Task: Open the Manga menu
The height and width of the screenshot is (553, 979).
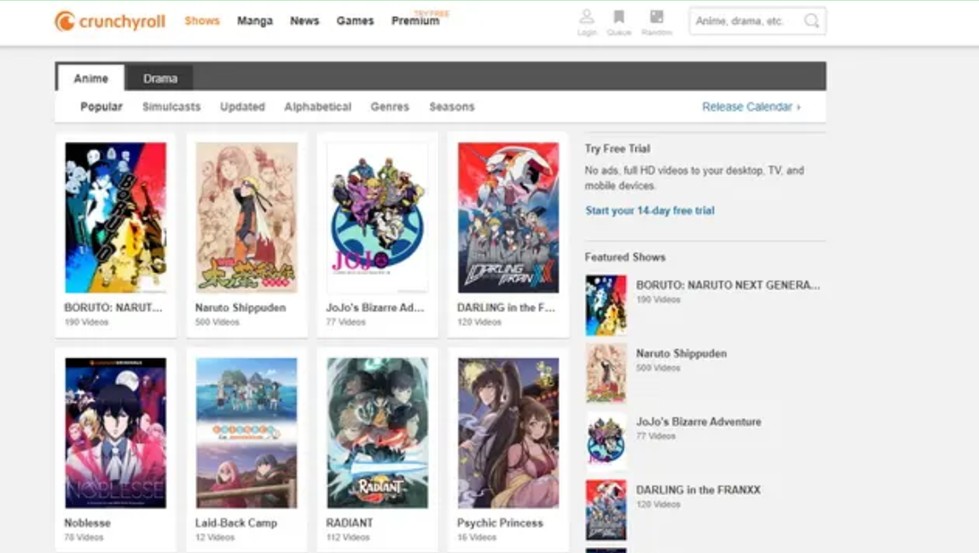Action: coord(255,21)
